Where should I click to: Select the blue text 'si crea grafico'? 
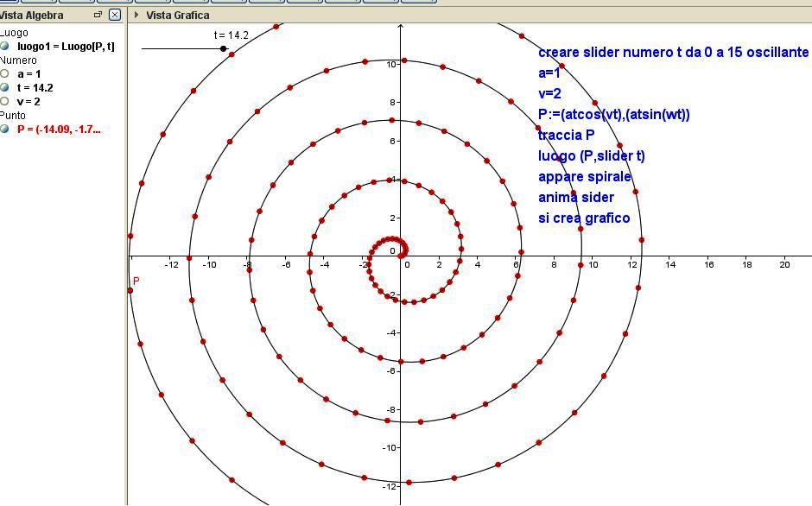point(584,218)
